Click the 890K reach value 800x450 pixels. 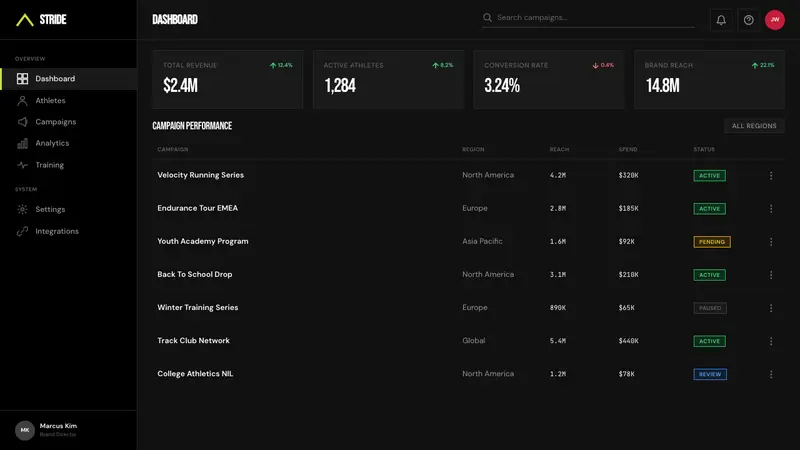click(x=558, y=308)
